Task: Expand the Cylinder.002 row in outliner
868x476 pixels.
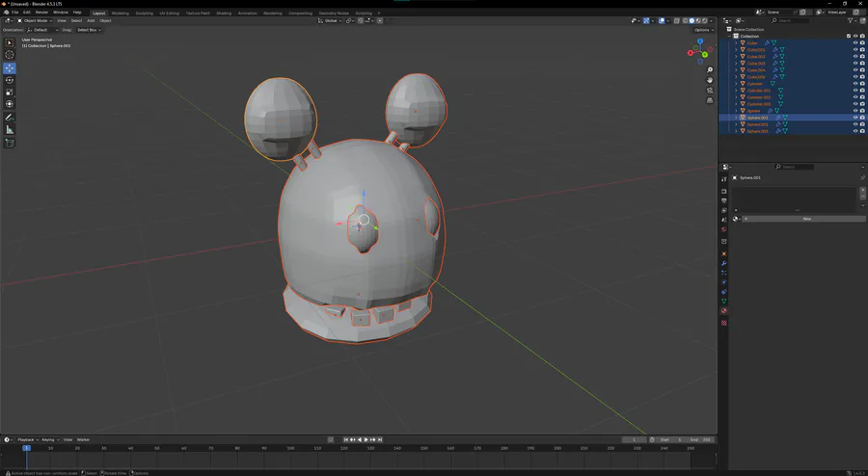Action: tap(736, 97)
